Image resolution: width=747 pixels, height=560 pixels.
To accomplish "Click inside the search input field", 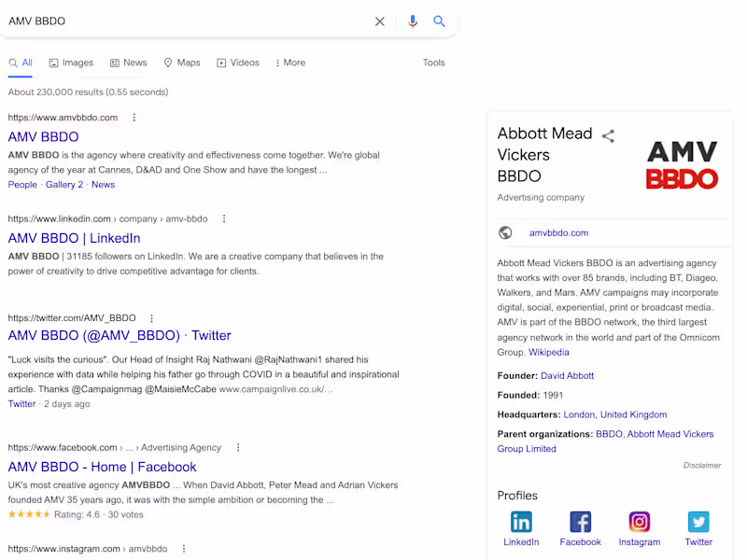I will pyautogui.click(x=187, y=21).
